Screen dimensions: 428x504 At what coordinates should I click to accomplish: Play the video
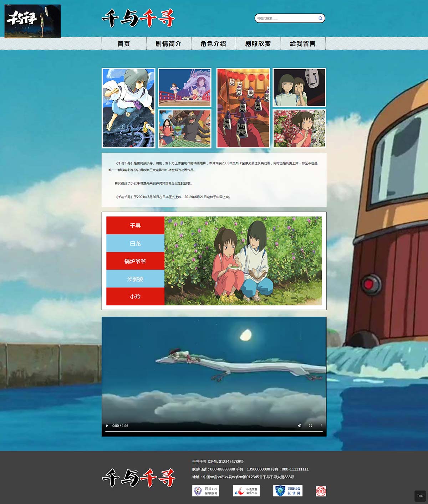pos(107,426)
